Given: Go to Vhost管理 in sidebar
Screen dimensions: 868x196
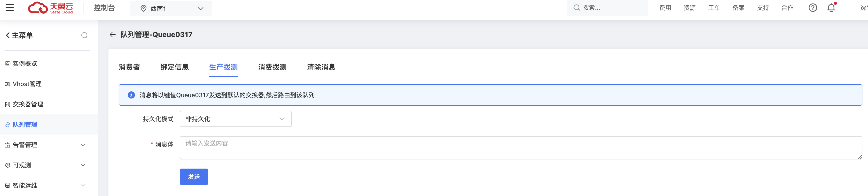Looking at the screenshot, I should (x=27, y=84).
